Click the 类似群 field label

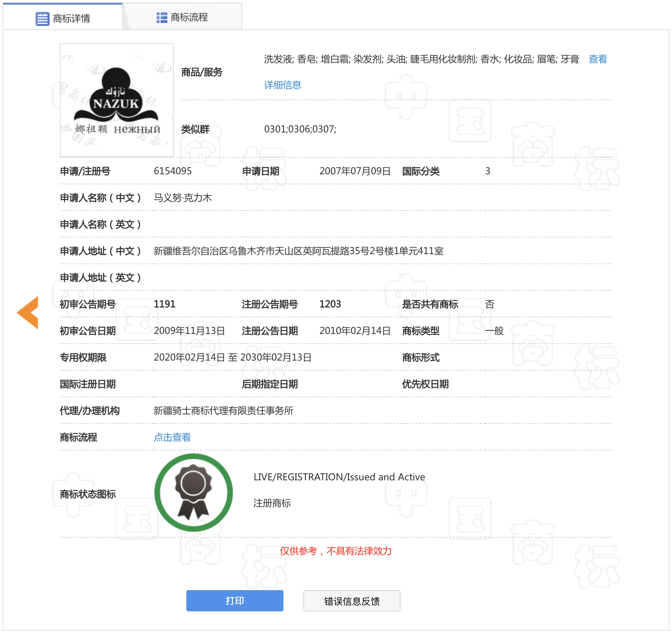[195, 129]
